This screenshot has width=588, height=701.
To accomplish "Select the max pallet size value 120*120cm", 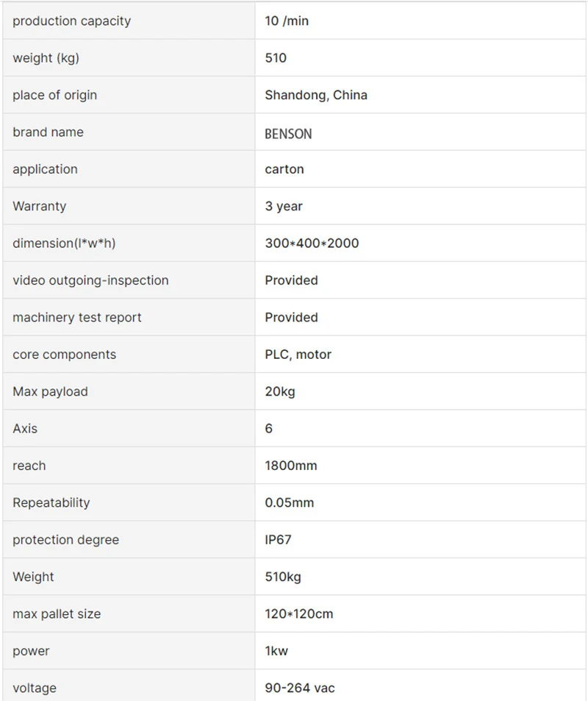I will tap(299, 614).
